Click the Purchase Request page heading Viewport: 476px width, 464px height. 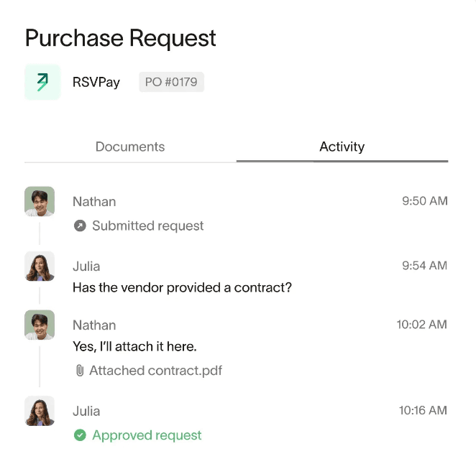click(120, 37)
